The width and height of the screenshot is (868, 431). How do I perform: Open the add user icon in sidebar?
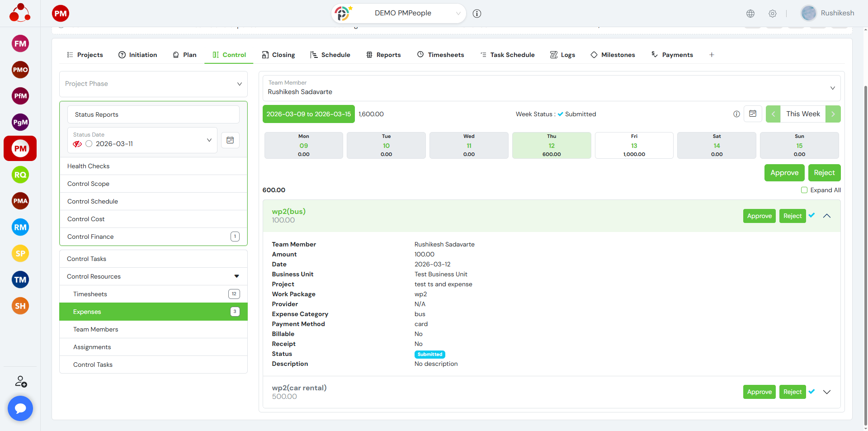pos(21,382)
